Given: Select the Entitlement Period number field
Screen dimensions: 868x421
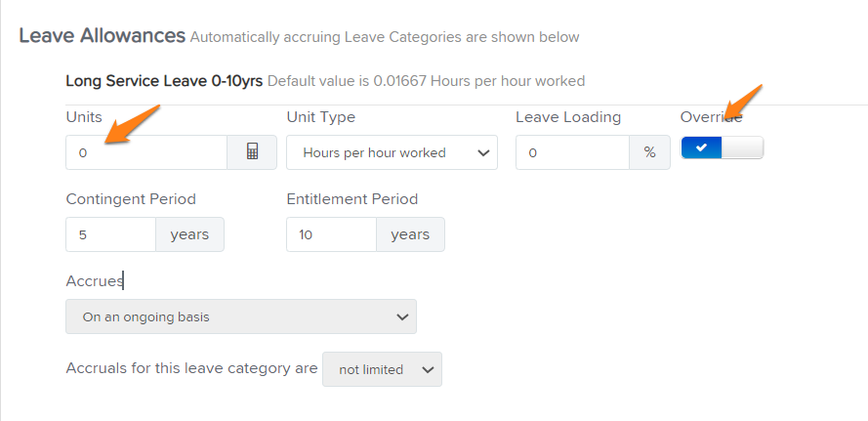Looking at the screenshot, I should coord(332,234).
